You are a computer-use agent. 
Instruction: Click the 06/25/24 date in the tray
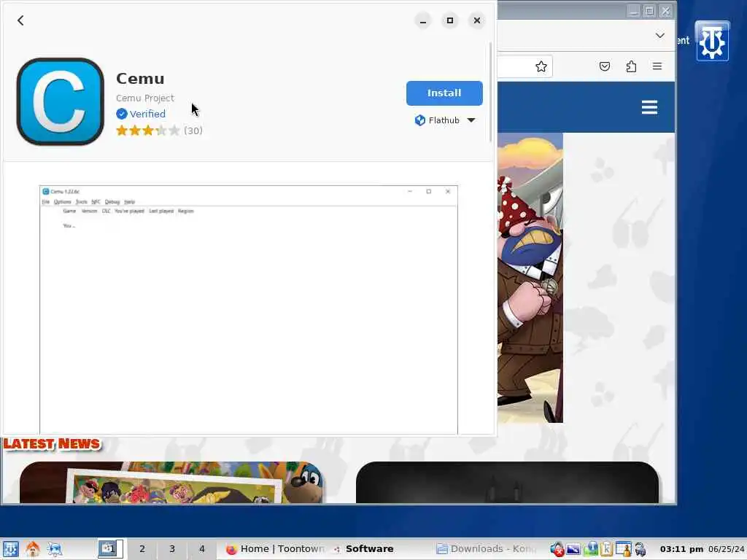726,549
